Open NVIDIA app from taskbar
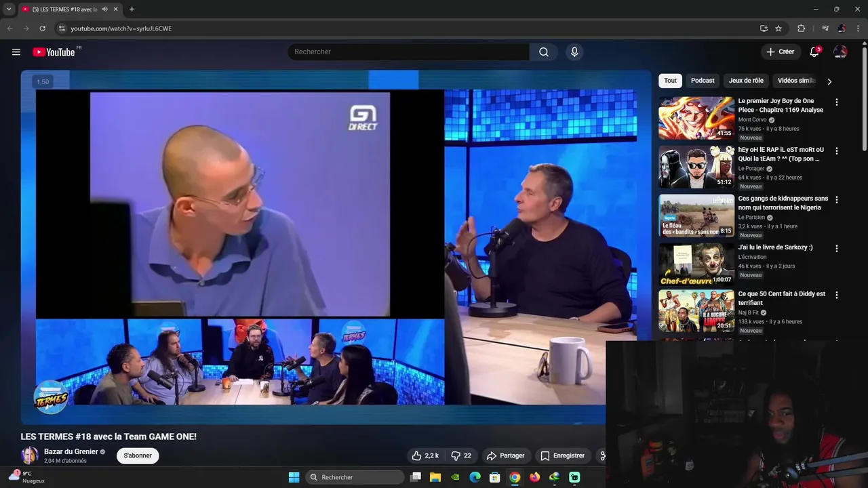Image resolution: width=868 pixels, height=488 pixels. [456, 477]
